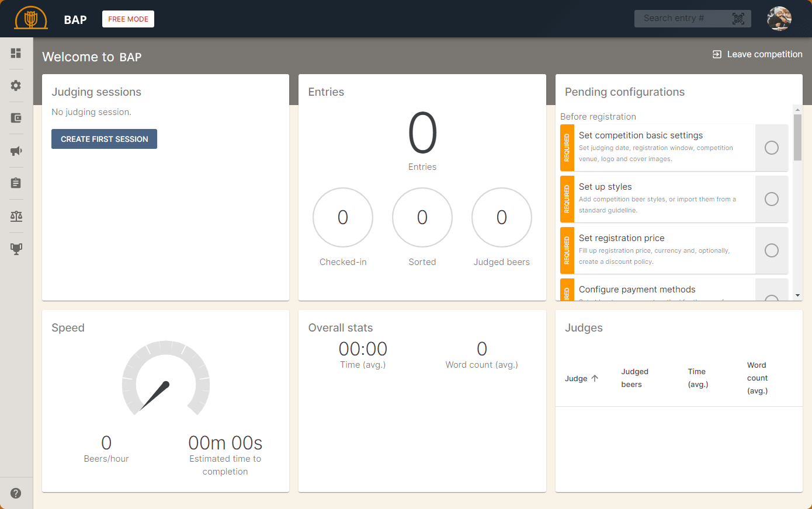Open the megaphone announcements sidebar icon

(16, 151)
